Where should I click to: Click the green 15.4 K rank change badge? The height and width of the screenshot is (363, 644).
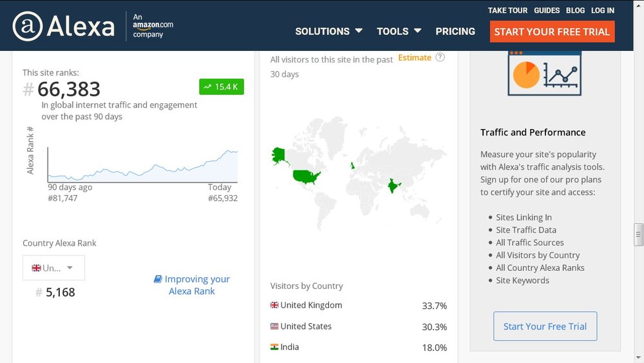pos(222,87)
